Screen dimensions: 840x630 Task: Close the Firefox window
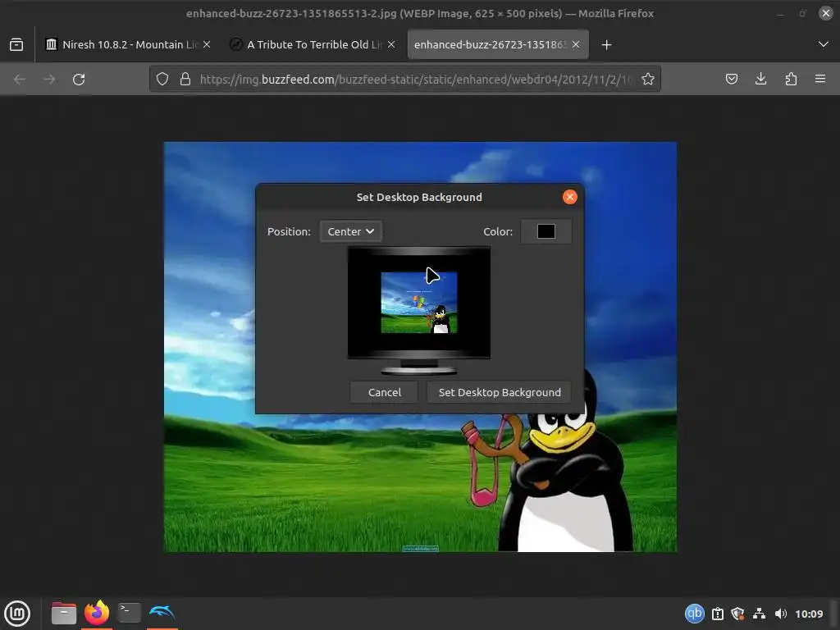[x=825, y=13]
